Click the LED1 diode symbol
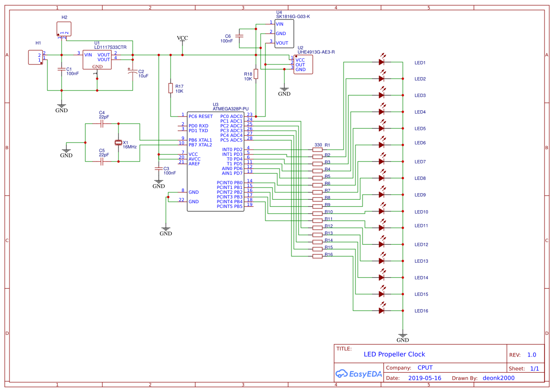Screen dimensions: 554x392 pos(381,62)
